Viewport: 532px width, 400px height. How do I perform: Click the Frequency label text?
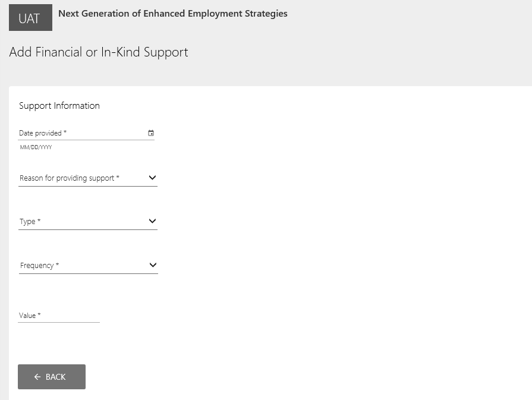[39, 266]
